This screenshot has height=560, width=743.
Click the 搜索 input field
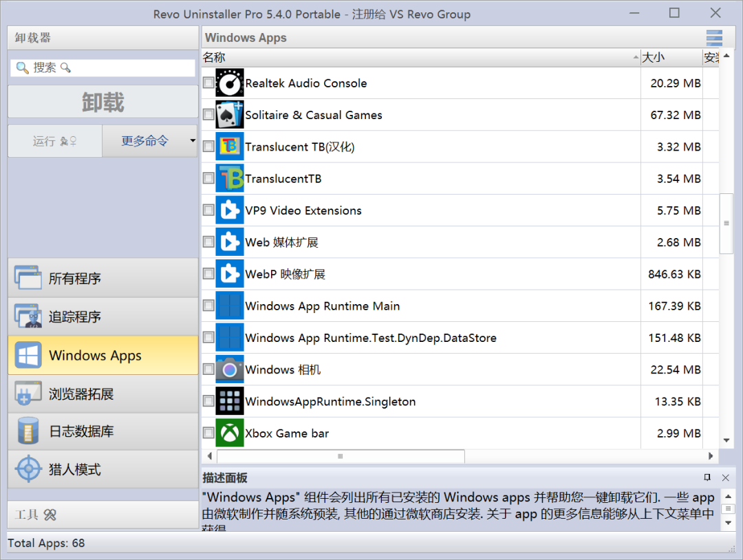(x=103, y=67)
